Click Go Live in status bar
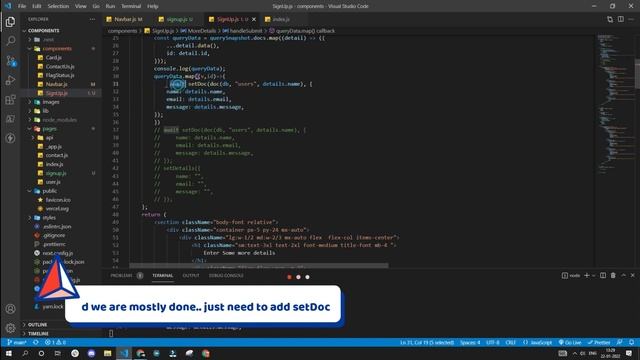The image size is (640, 360). click(x=570, y=342)
